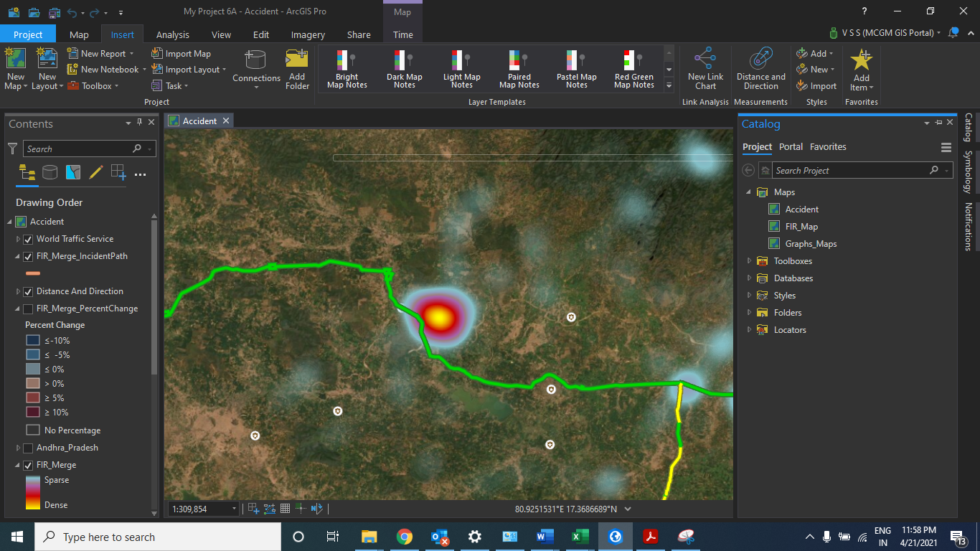
Task: Select the Import styles icon
Action: tap(801, 85)
